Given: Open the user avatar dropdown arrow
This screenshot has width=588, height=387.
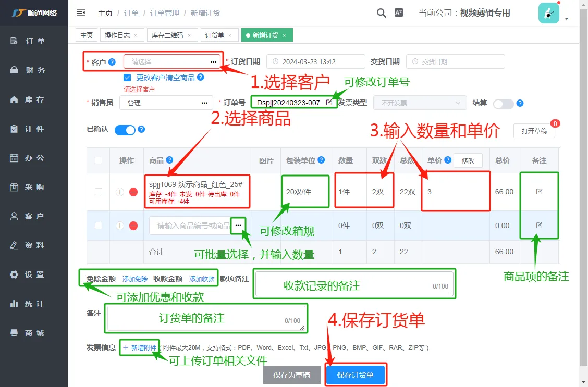Looking at the screenshot, I should 567,18.
